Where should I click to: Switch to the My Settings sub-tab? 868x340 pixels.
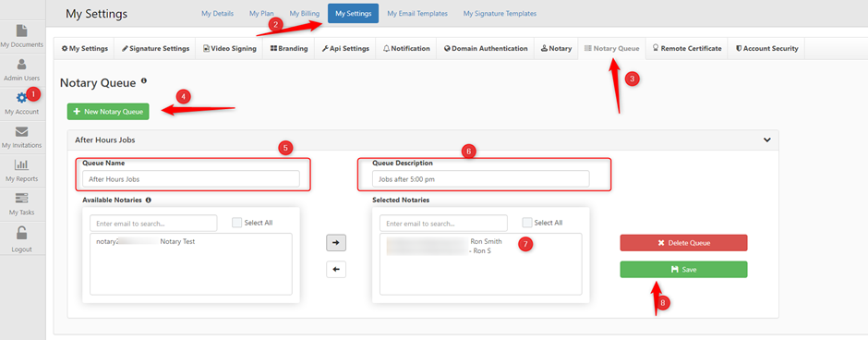(x=85, y=49)
